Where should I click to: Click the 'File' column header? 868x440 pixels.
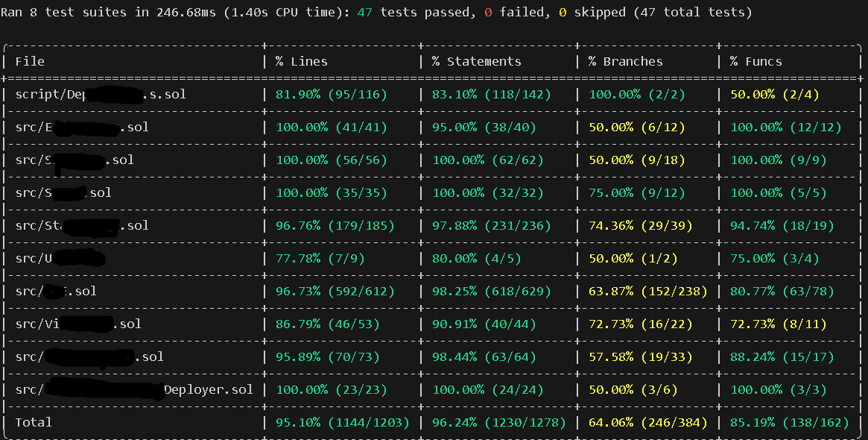tap(30, 61)
